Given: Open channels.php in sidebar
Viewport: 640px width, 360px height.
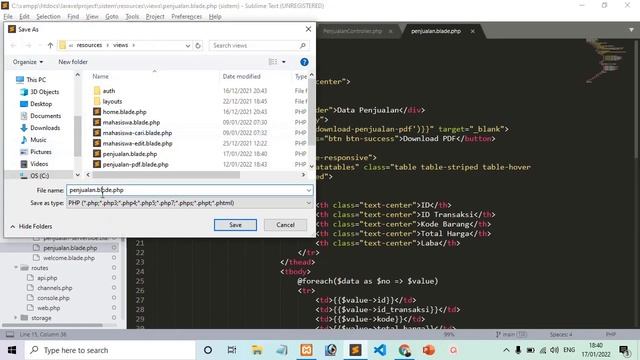Looking at the screenshot, I should 54,288.
